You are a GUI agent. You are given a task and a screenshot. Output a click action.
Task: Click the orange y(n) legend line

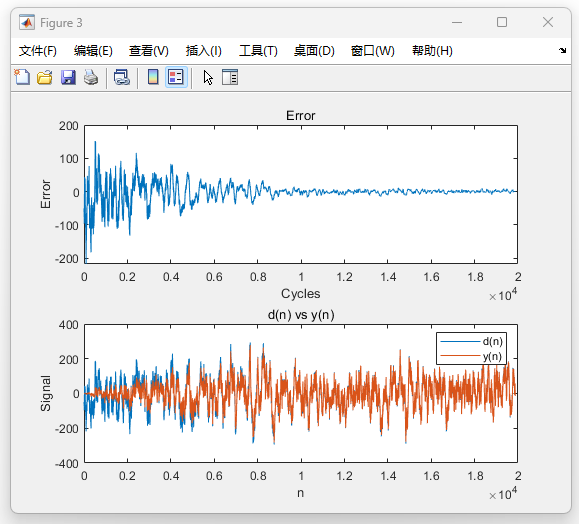[460, 356]
